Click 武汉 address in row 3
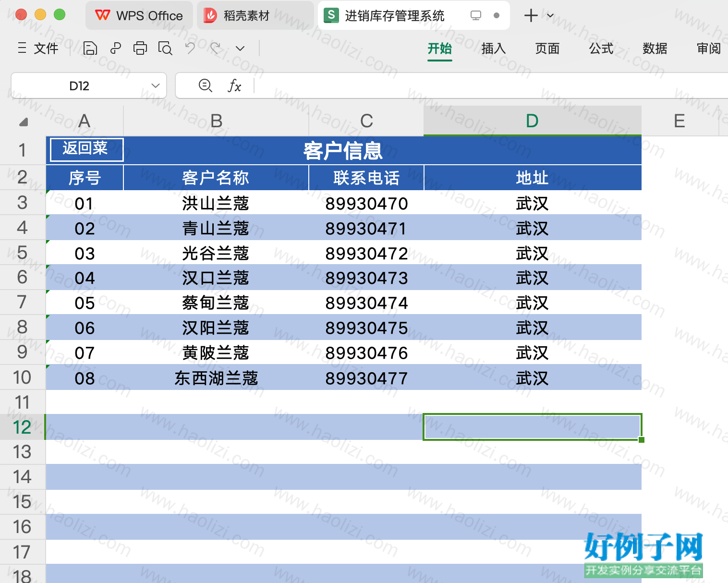This screenshot has width=728, height=583. [532, 204]
